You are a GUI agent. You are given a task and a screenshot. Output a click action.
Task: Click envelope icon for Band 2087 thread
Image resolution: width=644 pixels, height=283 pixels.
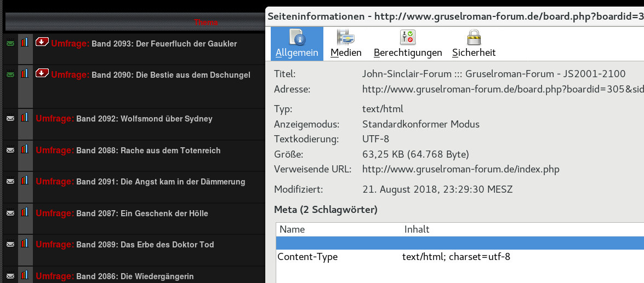click(x=10, y=213)
